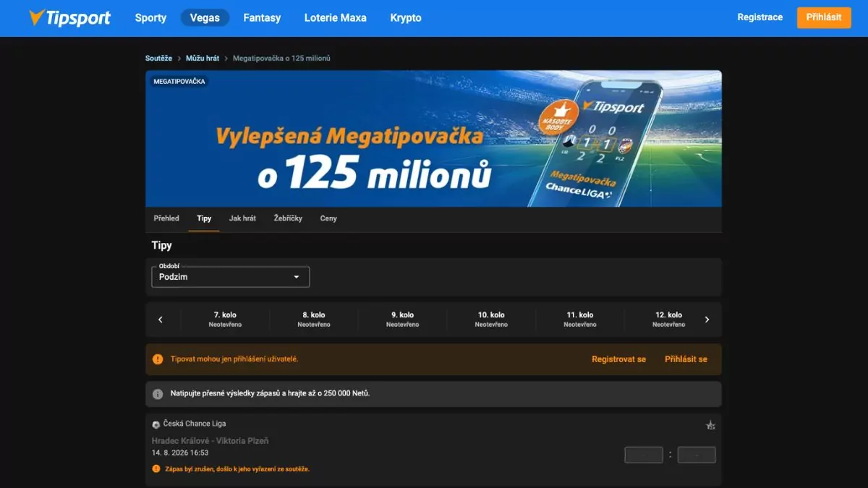The width and height of the screenshot is (868, 488).
Task: Click the orange Přihlásit button
Action: tap(824, 17)
